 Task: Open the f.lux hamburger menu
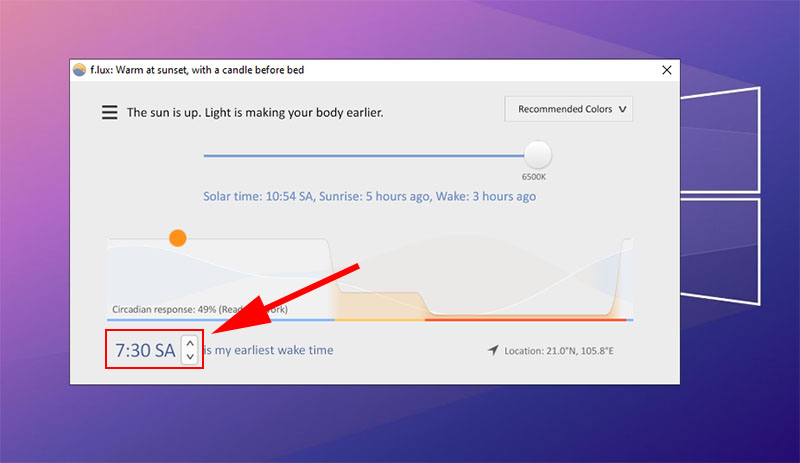tap(109, 112)
